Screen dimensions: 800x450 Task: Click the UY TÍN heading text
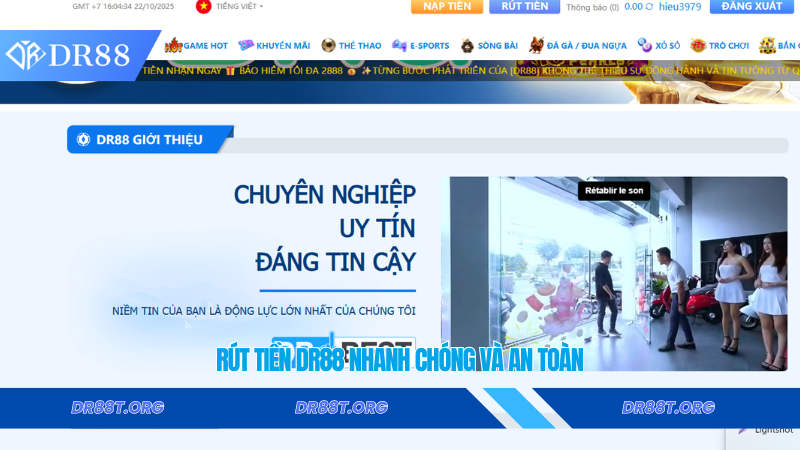pyautogui.click(x=377, y=228)
